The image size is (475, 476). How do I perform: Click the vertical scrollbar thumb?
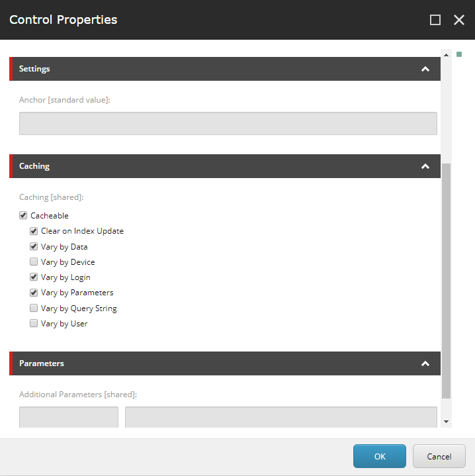tap(446, 281)
